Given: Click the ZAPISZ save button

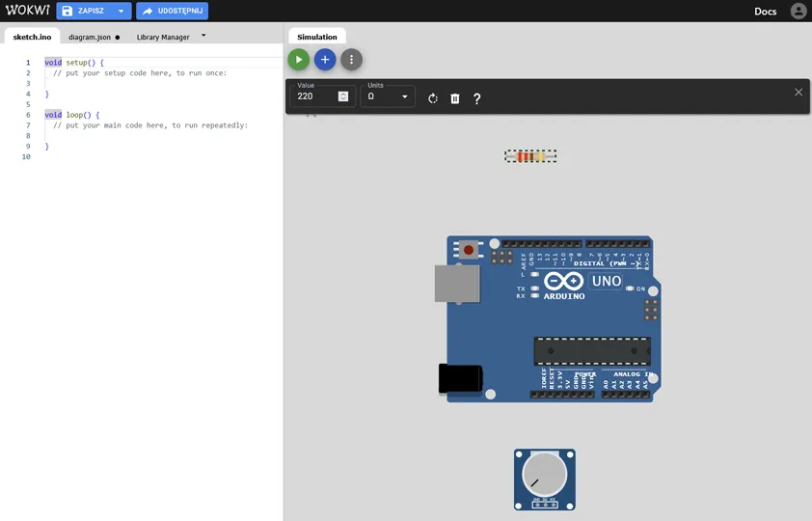Looking at the screenshot, I should (x=85, y=11).
